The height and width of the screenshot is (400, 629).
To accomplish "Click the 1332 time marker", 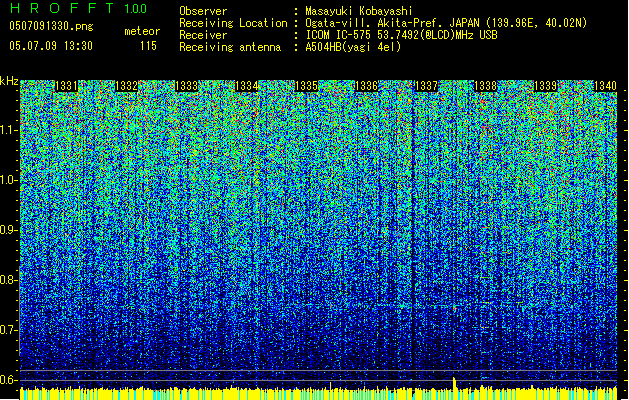I will pyautogui.click(x=126, y=86).
